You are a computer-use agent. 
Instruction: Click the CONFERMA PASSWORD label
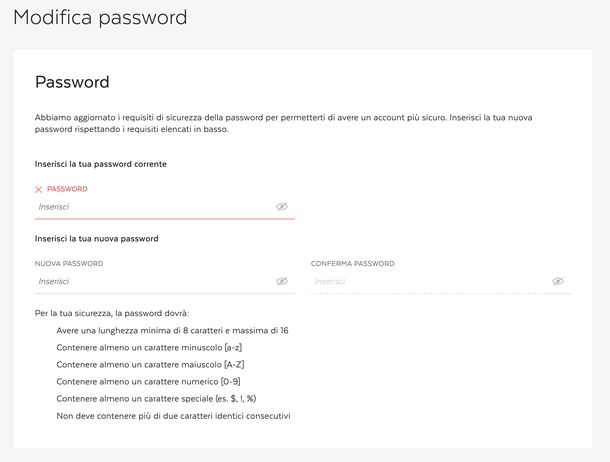tap(352, 264)
